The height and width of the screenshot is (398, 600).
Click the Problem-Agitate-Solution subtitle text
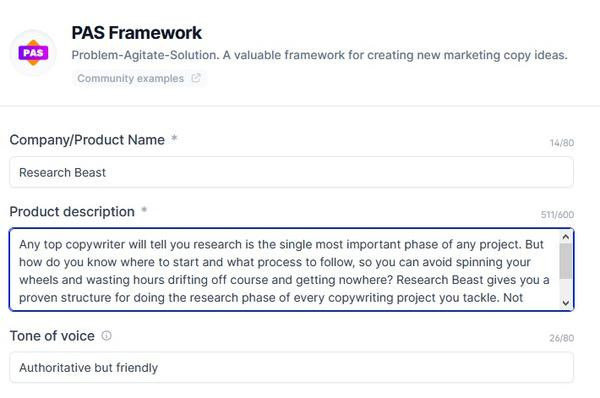[319, 55]
